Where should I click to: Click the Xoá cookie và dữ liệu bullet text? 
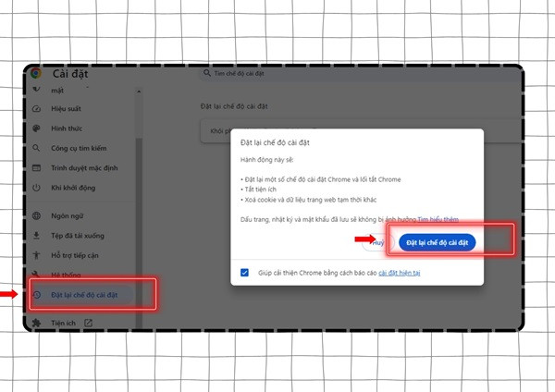click(x=311, y=200)
